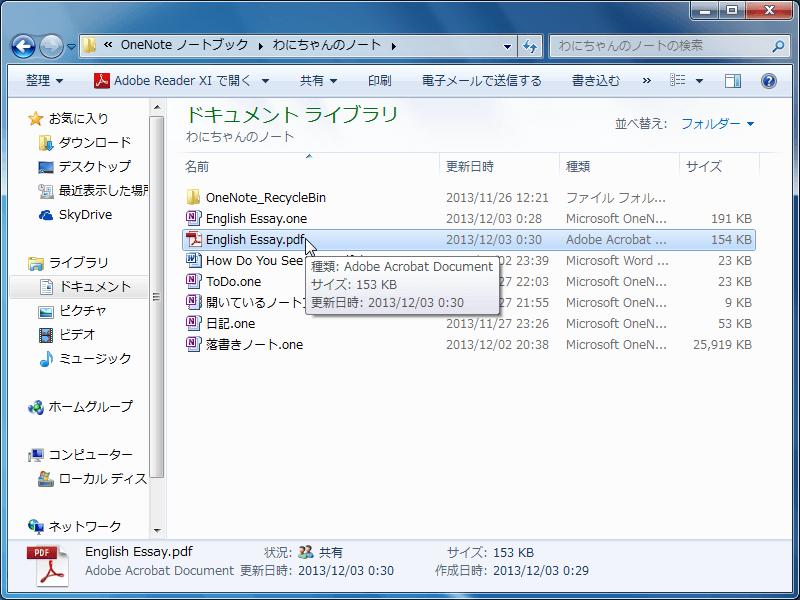This screenshot has width=800, height=600.
Task: Select the OneNote_RecycleBin folder icon
Action: coord(193,197)
